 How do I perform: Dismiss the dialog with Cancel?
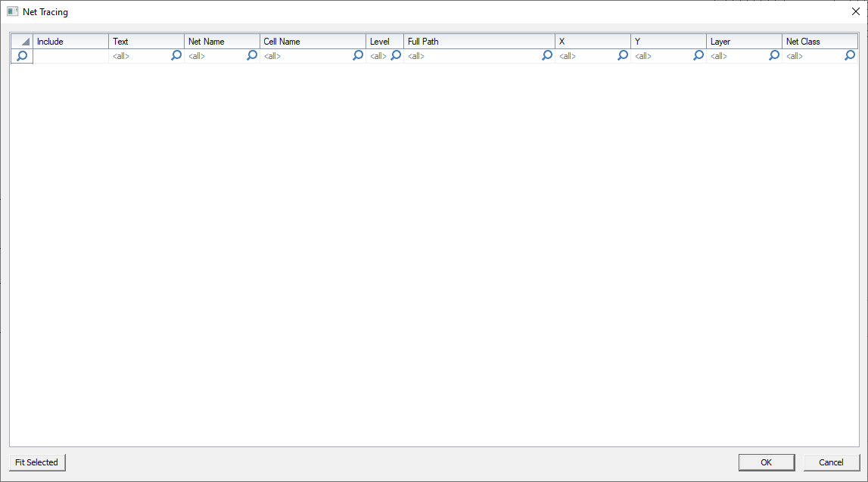click(x=831, y=462)
